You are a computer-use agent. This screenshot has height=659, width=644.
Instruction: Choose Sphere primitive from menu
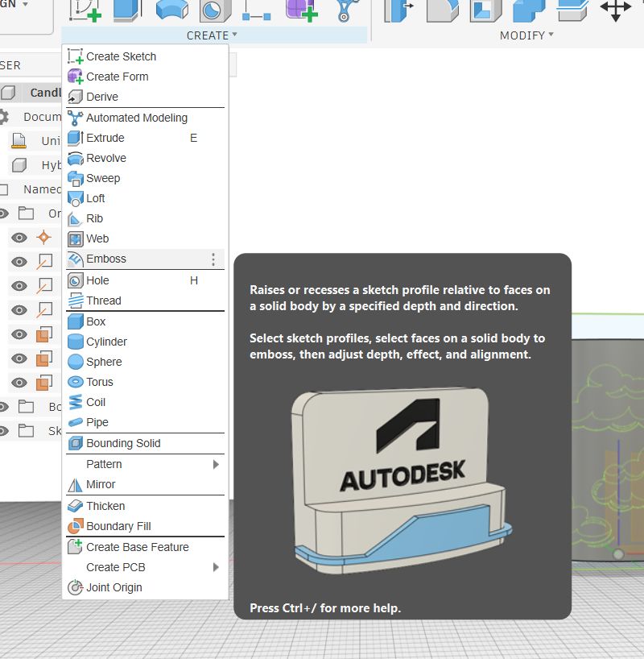[145, 362]
